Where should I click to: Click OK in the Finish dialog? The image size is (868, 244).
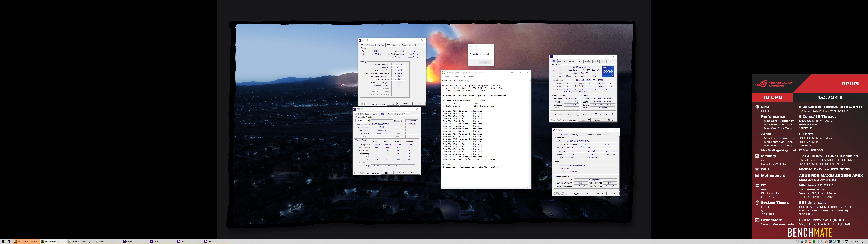pyautogui.click(x=485, y=62)
